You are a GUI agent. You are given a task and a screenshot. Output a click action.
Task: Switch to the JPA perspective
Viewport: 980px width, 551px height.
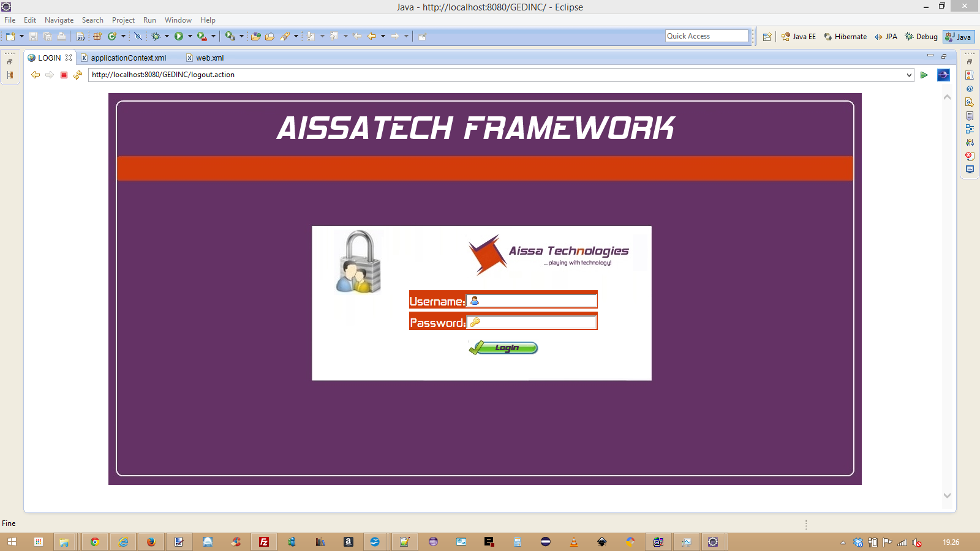pos(886,37)
